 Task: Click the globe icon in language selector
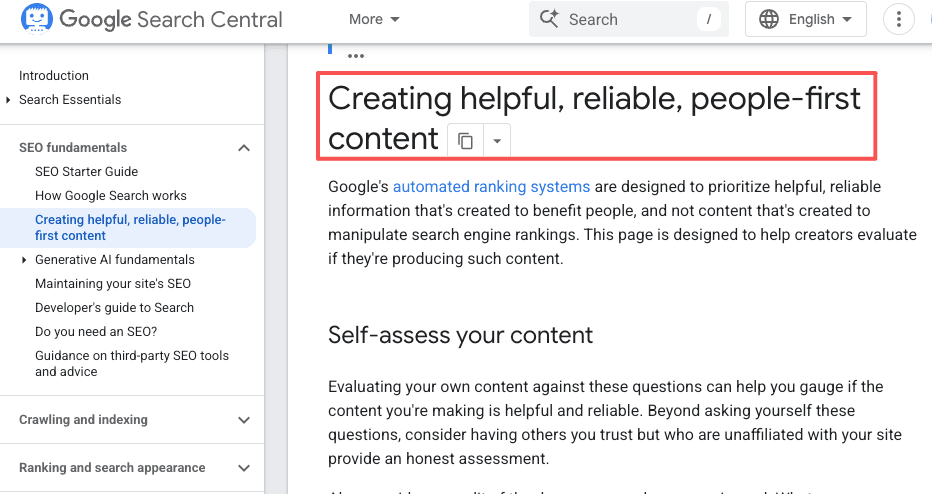point(769,19)
